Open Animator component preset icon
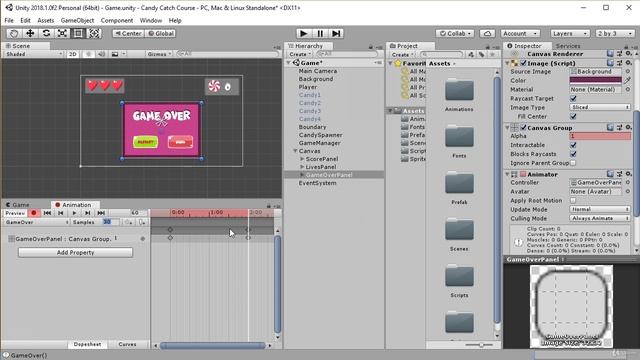The height and width of the screenshot is (360, 640). click(x=620, y=174)
